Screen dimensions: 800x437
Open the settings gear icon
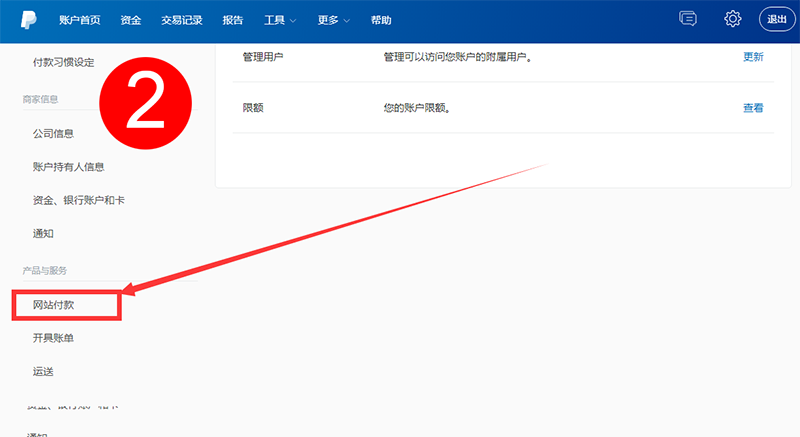pos(733,19)
